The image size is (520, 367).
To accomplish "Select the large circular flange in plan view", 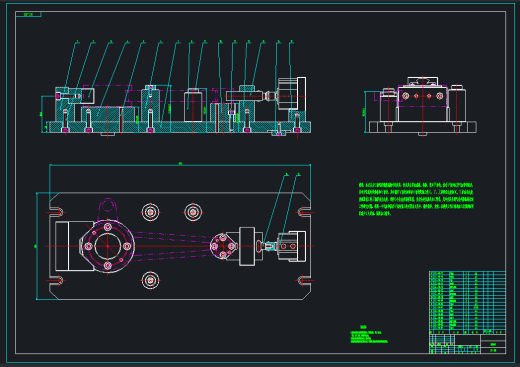I will (x=107, y=246).
